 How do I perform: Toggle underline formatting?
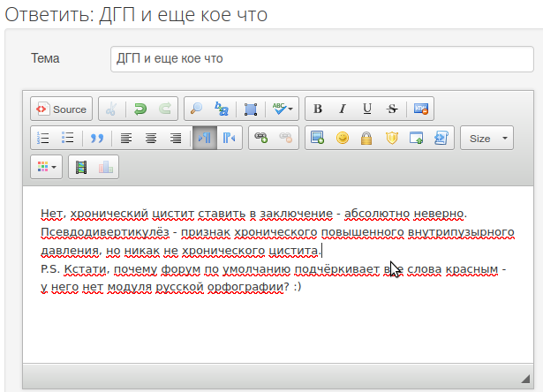(x=366, y=109)
